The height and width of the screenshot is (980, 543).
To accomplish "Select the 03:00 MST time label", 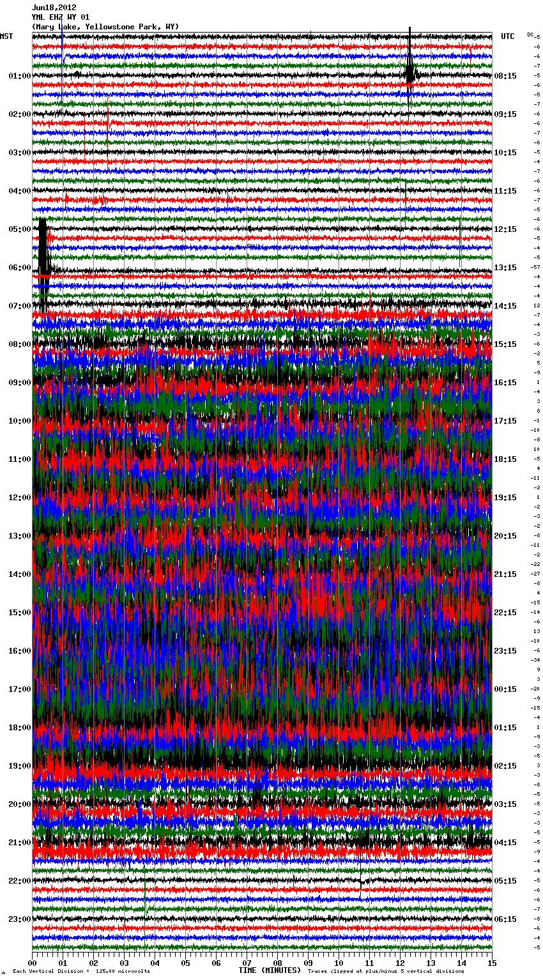I will (20, 153).
